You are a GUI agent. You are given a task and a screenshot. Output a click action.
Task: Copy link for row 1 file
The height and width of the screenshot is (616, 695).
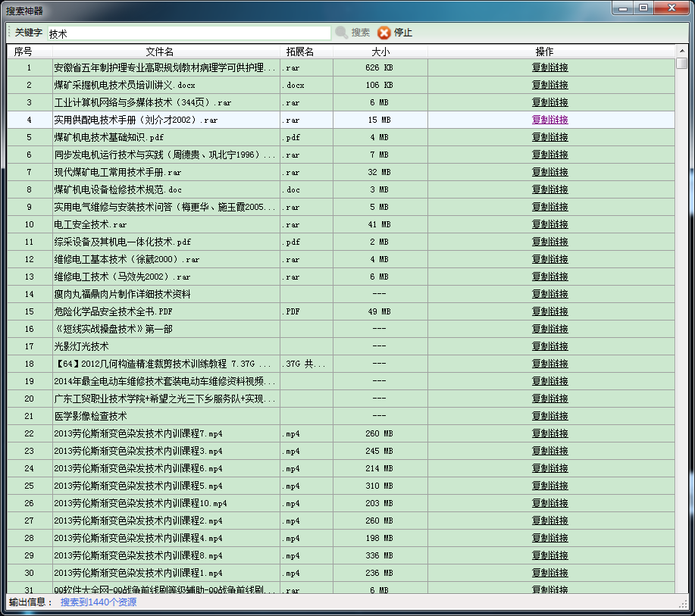(549, 67)
